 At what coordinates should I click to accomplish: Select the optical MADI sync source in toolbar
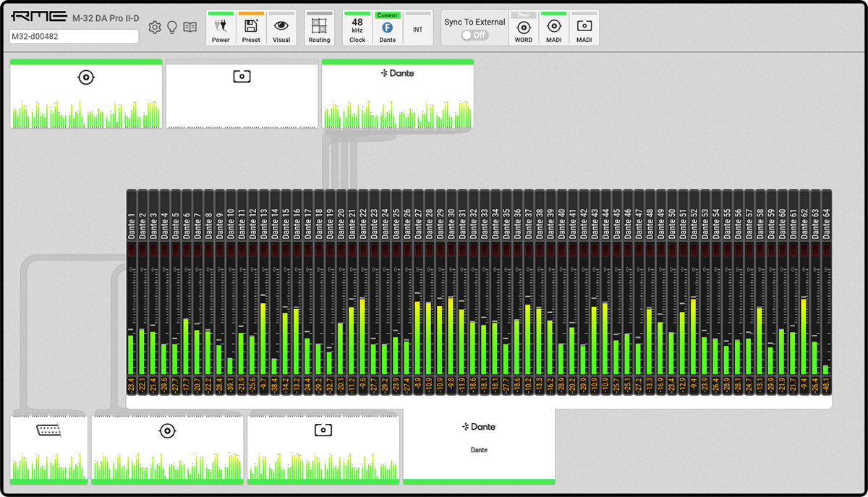click(x=584, y=28)
